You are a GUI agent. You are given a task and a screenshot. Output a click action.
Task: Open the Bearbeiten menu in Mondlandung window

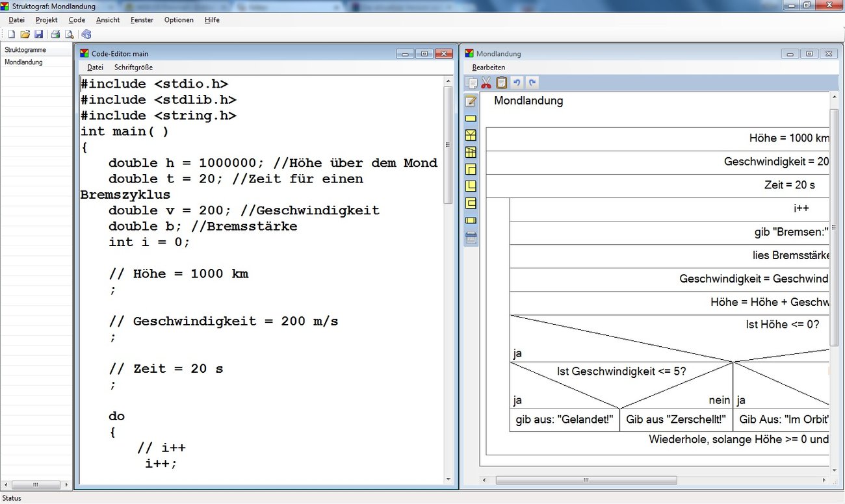[488, 68]
